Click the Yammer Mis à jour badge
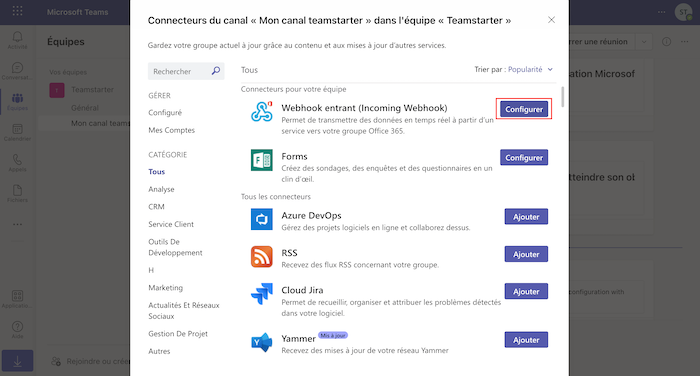Image resolution: width=700 pixels, height=376 pixels. tap(333, 335)
